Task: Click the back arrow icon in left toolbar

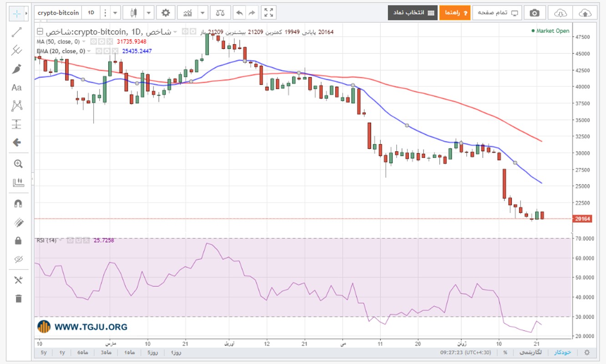Action: 17,142
